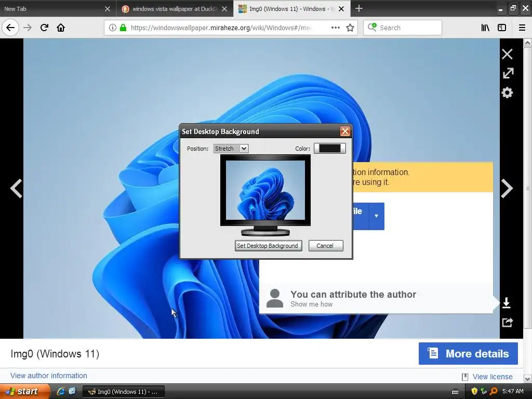This screenshot has height=399, width=532.
Task: Close the media viewer with X
Action: (x=507, y=54)
